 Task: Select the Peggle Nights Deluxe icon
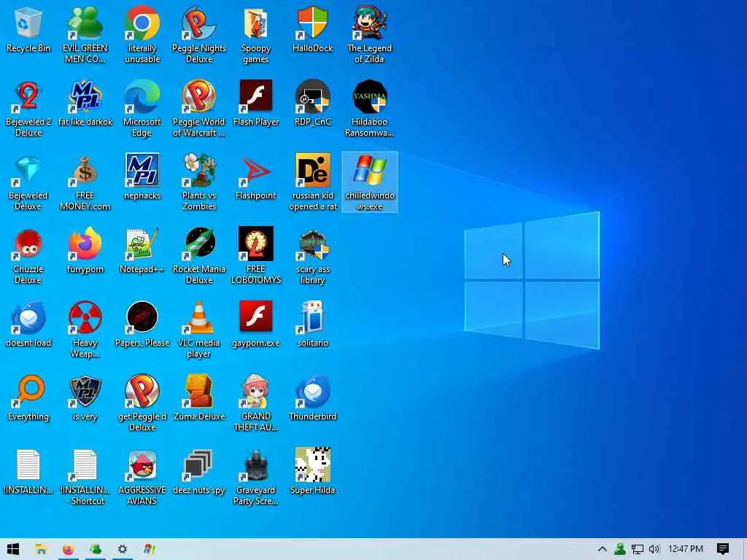pyautogui.click(x=198, y=34)
